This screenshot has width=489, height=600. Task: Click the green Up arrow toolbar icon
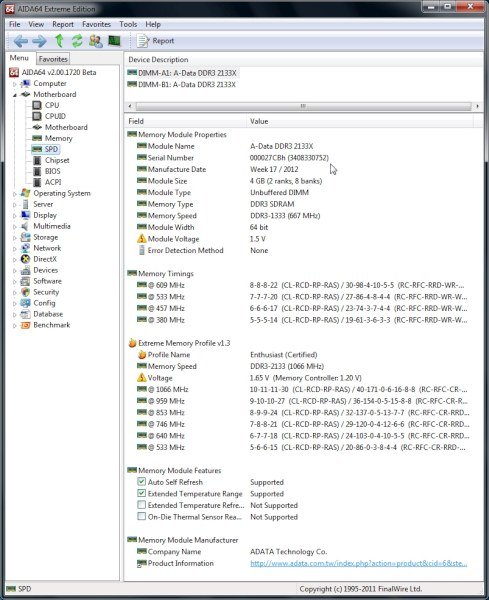coord(59,41)
